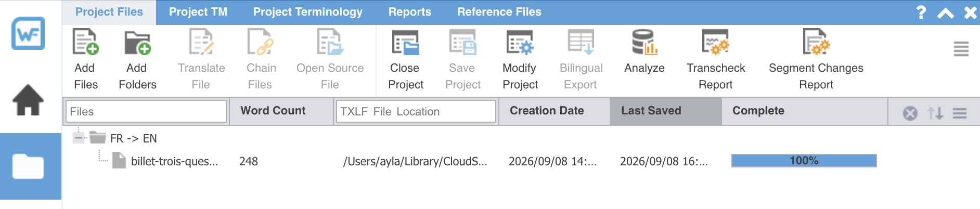Collapse the FR -> EN tree node
Viewport: 980px width, 209px height.
(79, 138)
